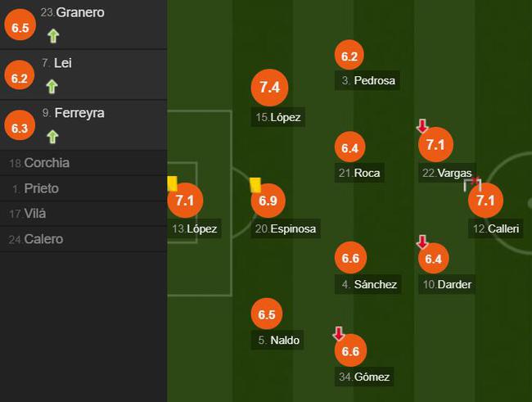
Task: Select Pedrosa's 6.2 rating circle
Action: pyautogui.click(x=349, y=56)
